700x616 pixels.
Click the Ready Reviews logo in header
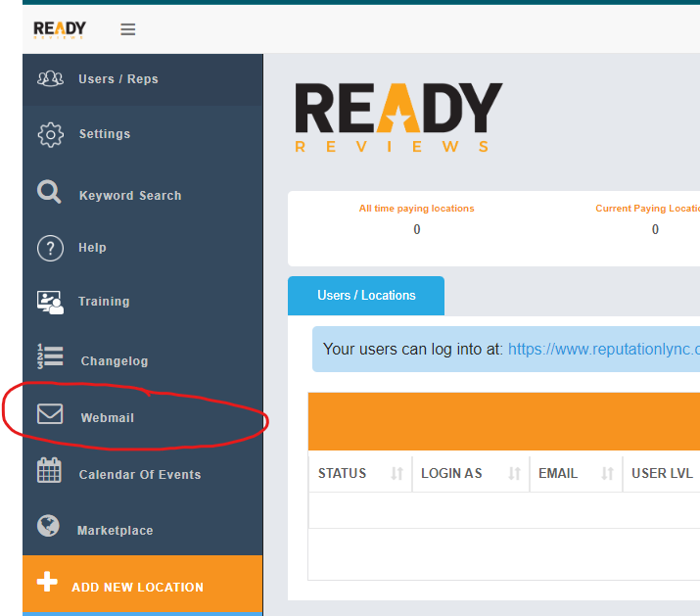click(x=60, y=28)
